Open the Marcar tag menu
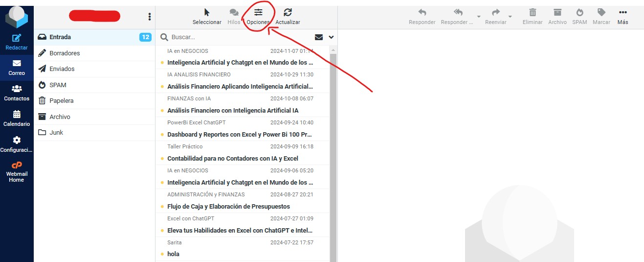Image resolution: width=644 pixels, height=262 pixels. point(601,17)
